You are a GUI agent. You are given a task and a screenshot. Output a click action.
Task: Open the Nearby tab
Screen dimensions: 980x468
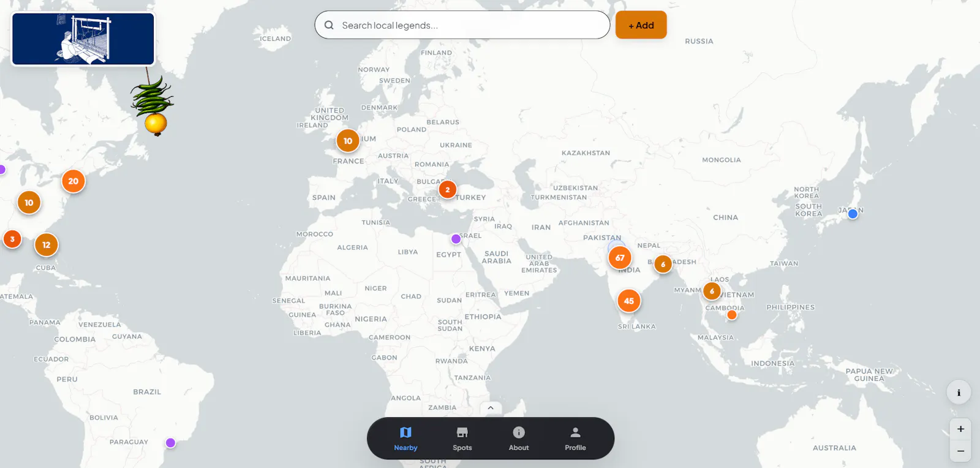click(405, 439)
